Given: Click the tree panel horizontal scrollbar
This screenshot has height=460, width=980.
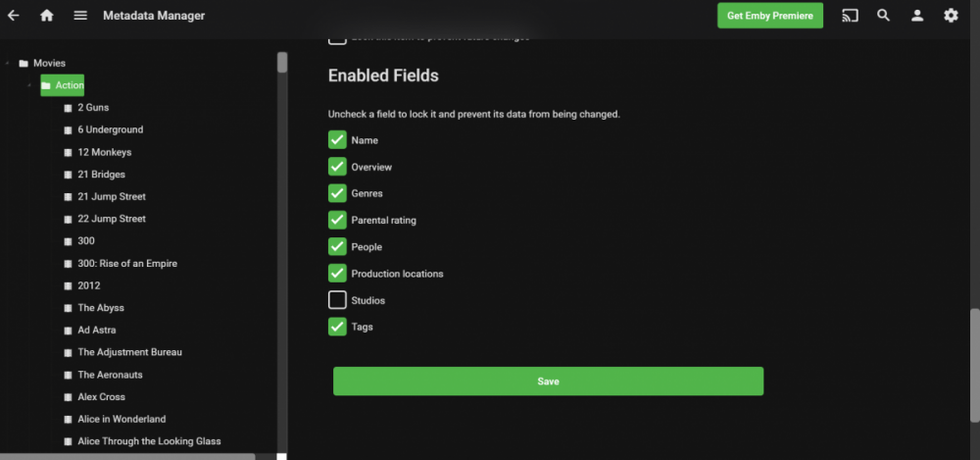Looking at the screenshot, I should coord(127,456).
